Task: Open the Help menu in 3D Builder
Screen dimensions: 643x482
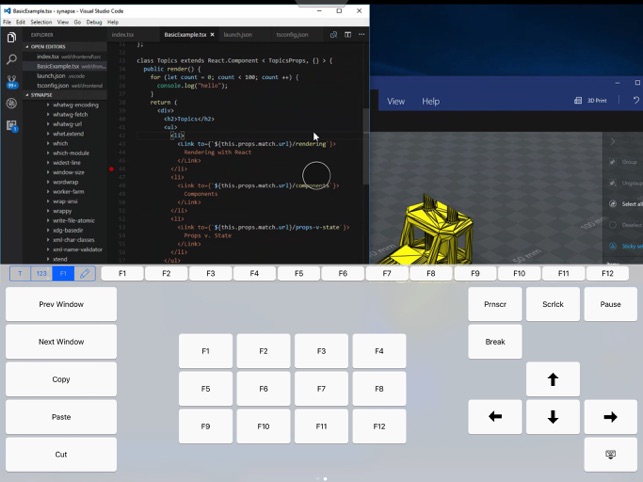Action: coord(431,101)
